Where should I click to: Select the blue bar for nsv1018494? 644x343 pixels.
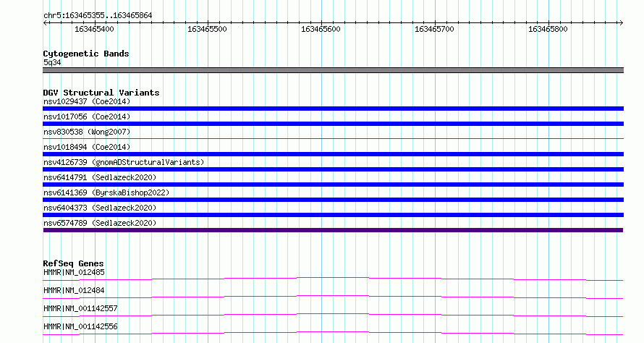click(333, 154)
